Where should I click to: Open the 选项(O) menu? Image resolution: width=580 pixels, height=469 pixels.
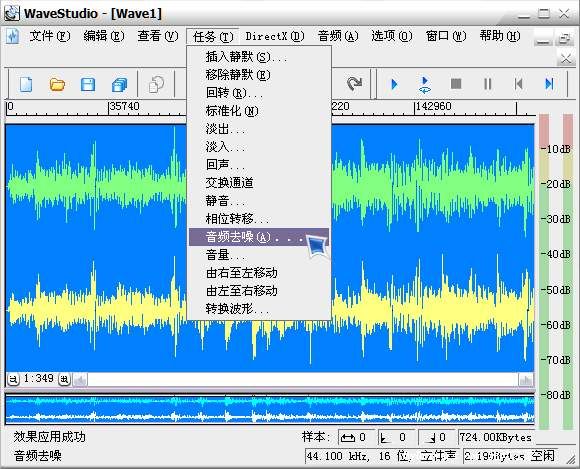(x=392, y=36)
